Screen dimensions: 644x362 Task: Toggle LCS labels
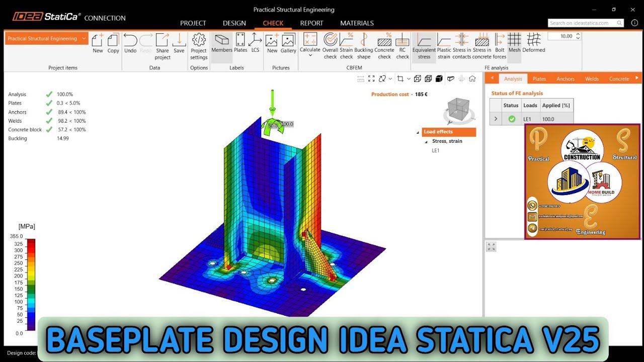coord(255,43)
